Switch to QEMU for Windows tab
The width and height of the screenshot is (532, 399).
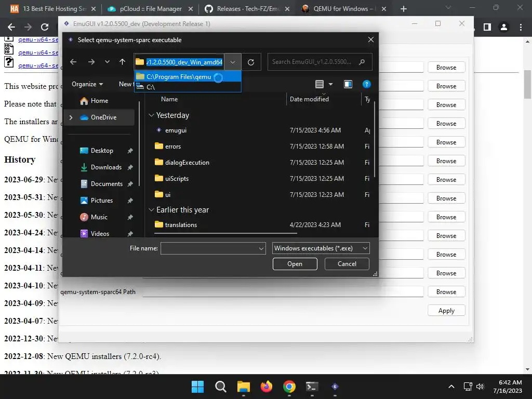click(343, 9)
